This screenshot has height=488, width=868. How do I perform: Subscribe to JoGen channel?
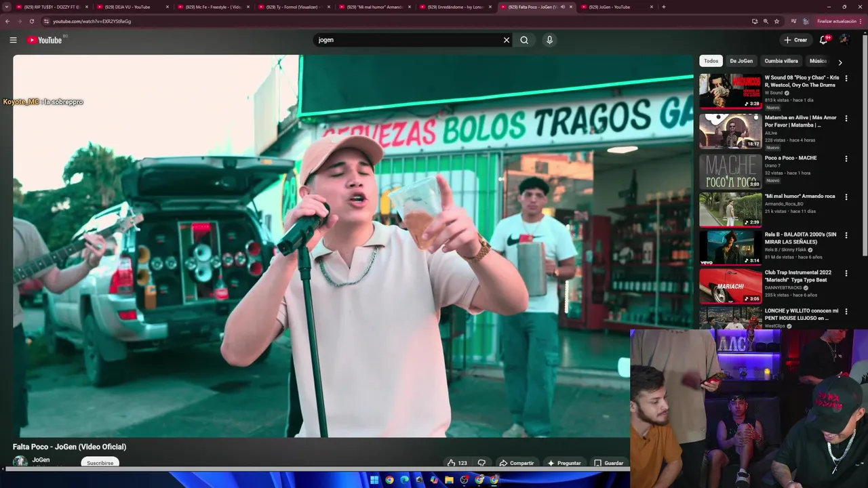point(100,463)
